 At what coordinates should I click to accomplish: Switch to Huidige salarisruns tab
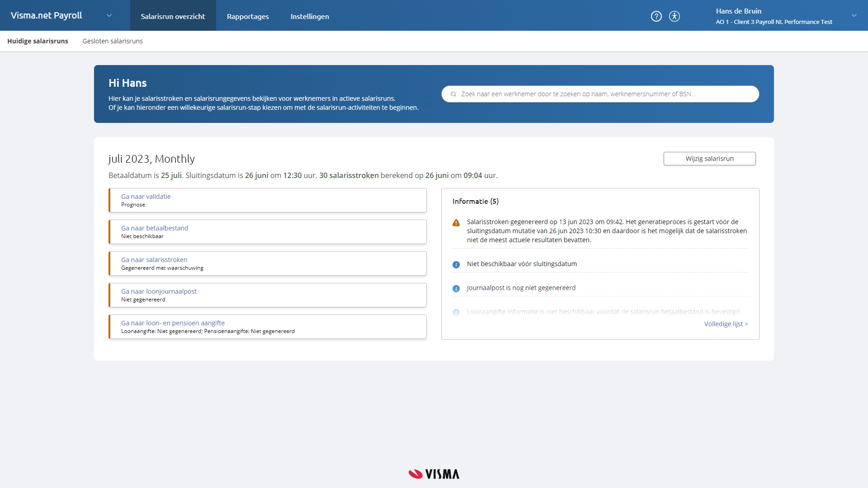[x=38, y=41]
